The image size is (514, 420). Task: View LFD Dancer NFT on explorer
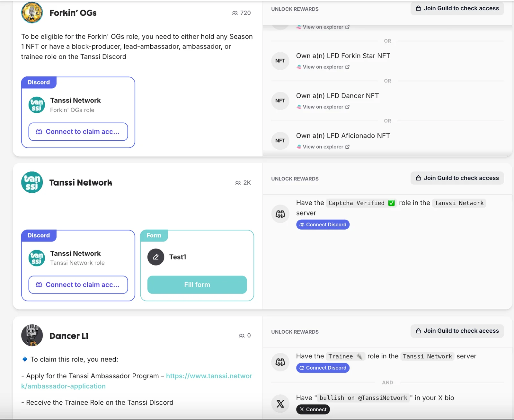[323, 107]
